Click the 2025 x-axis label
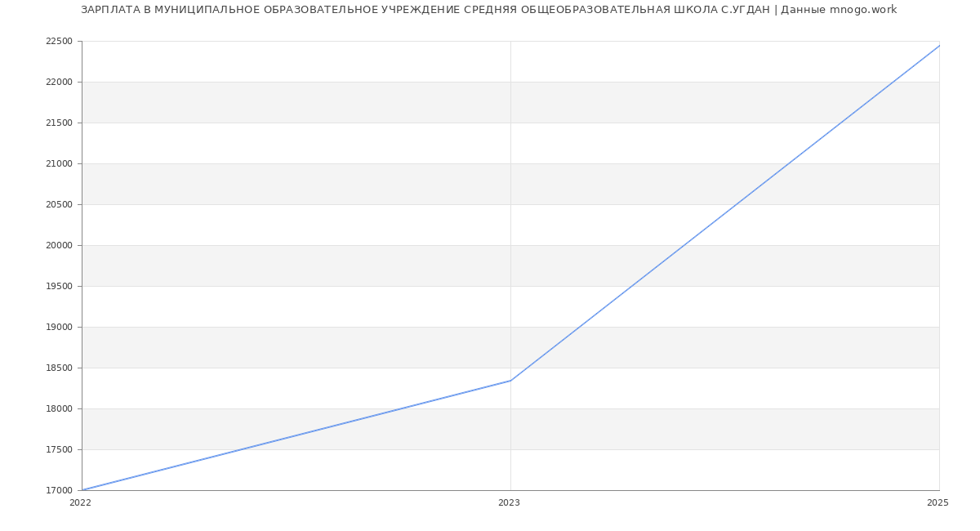 pyautogui.click(x=938, y=503)
